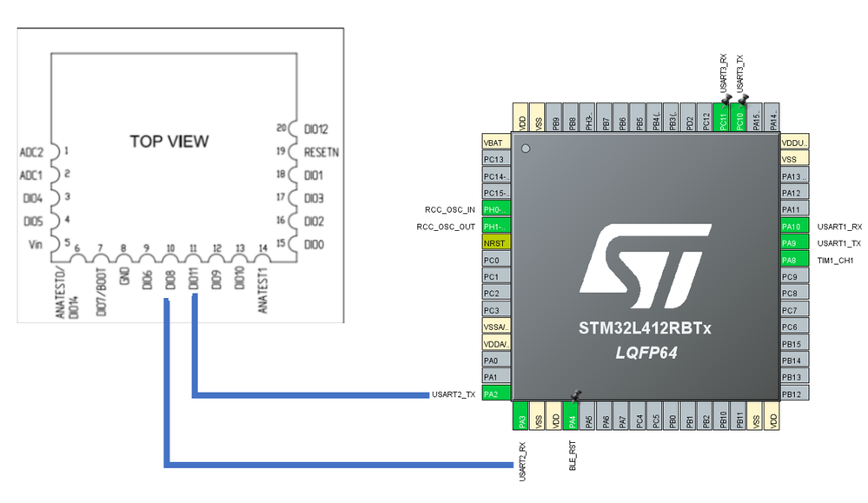Select pin PA12
The height and width of the screenshot is (503, 868).
(x=795, y=193)
